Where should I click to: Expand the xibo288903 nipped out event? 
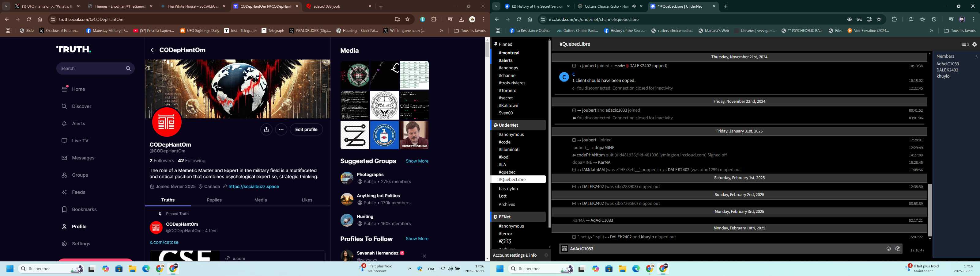coord(574,187)
